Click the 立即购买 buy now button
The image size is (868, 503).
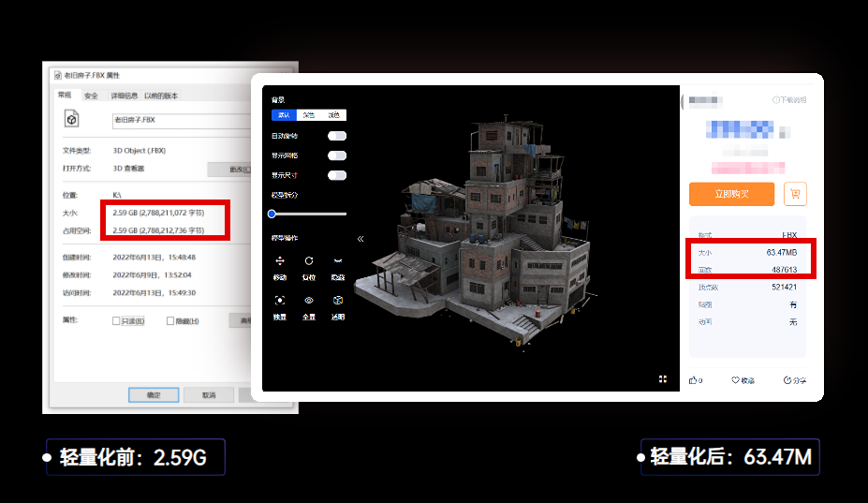pos(732,194)
